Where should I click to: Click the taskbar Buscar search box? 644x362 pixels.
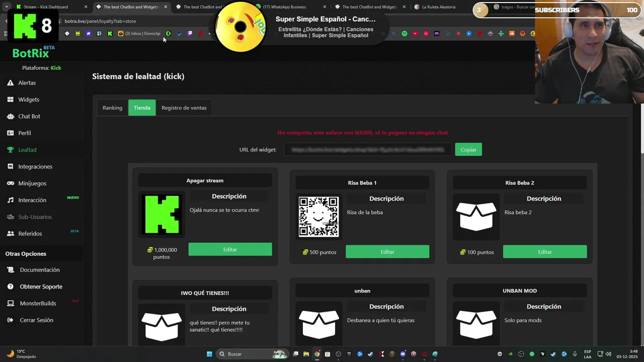252,354
